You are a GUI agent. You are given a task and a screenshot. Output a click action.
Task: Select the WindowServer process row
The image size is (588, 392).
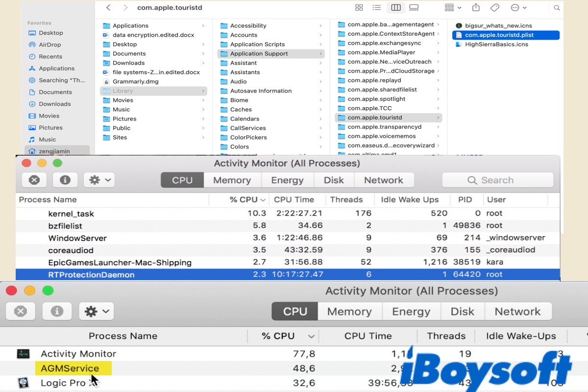click(x=288, y=238)
